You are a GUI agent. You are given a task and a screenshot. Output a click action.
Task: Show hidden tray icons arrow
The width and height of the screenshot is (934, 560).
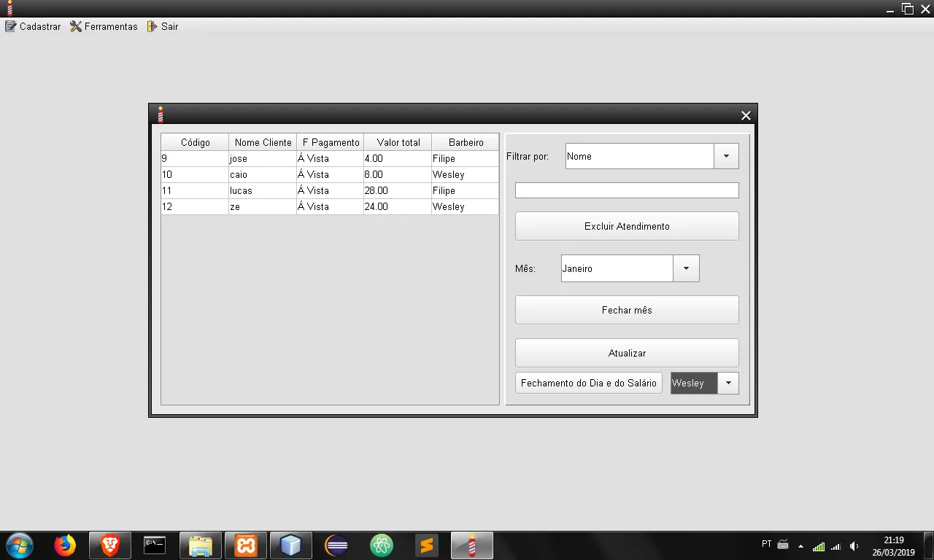coord(800,546)
